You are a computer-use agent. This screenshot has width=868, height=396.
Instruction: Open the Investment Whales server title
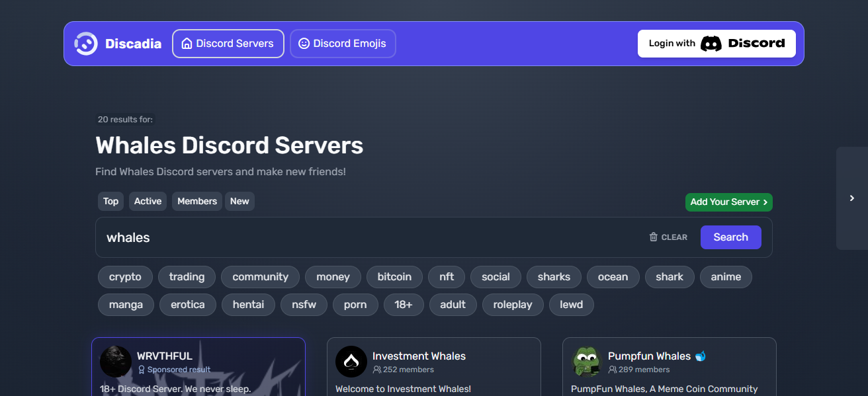pyautogui.click(x=419, y=356)
